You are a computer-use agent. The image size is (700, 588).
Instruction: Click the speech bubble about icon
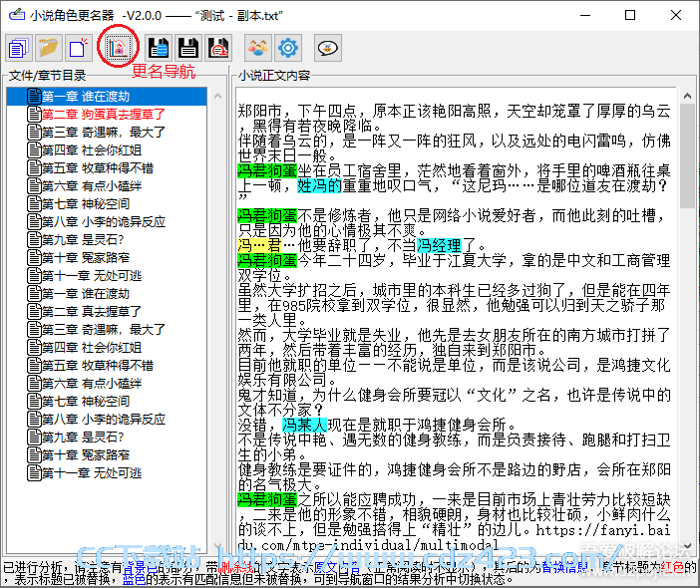328,48
